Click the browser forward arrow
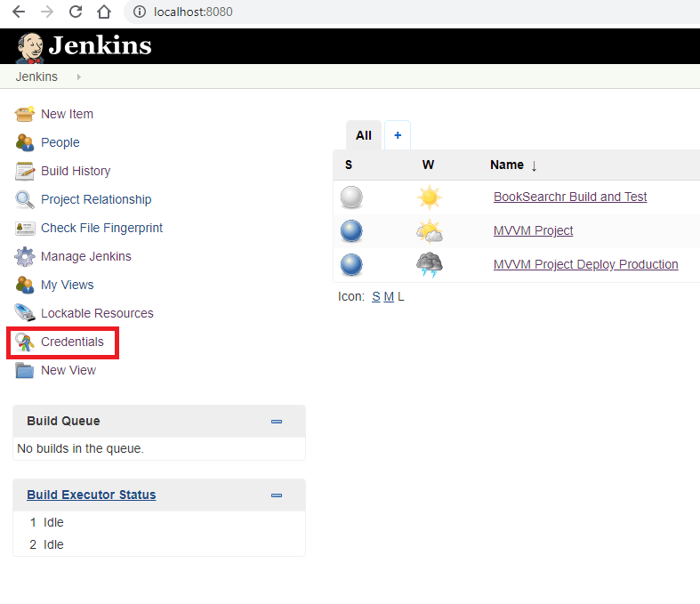Screen dimensions: 700x604 tap(47, 12)
